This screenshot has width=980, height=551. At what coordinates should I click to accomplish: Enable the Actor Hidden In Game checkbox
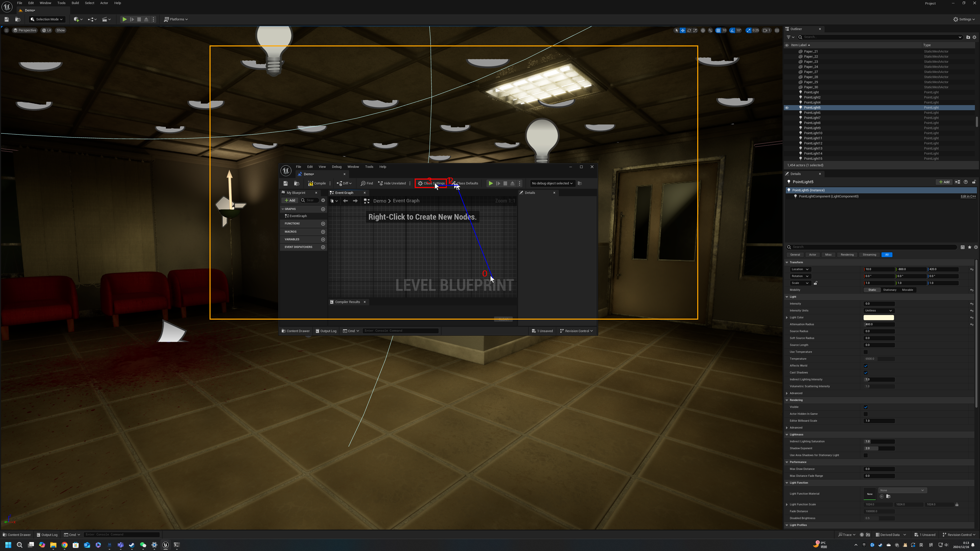tap(866, 414)
